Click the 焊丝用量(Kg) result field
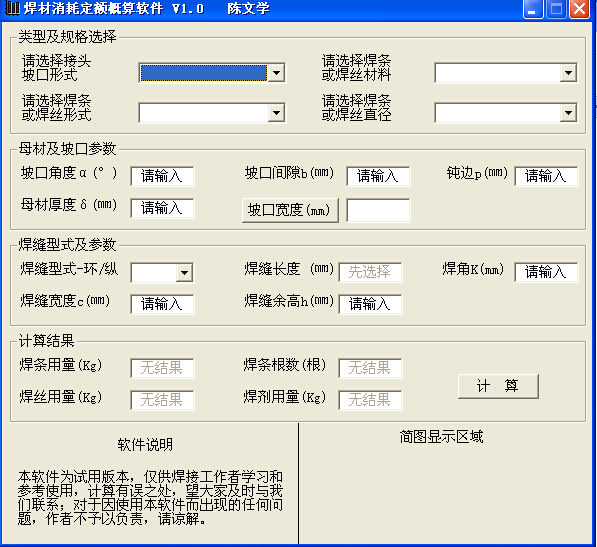 tap(162, 400)
